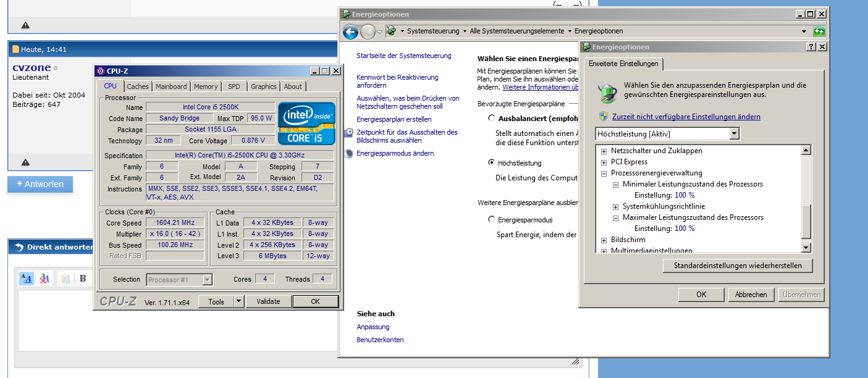Open the Anpassung link
868x378 pixels.
[373, 327]
